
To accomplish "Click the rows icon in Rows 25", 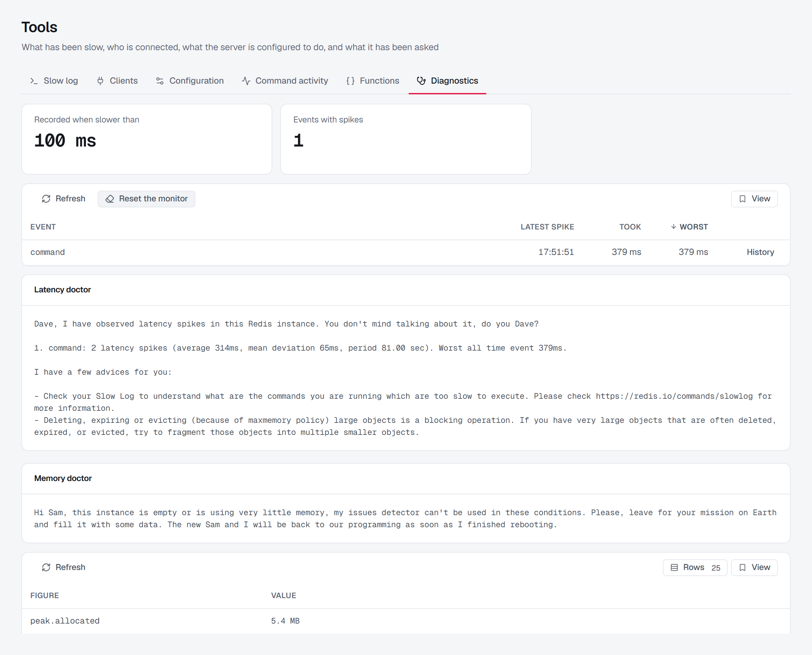I will point(674,567).
